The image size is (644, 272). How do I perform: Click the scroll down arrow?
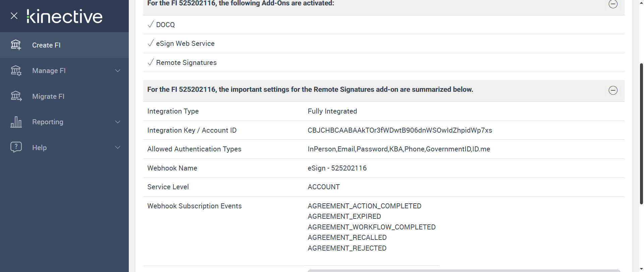coord(641,269)
